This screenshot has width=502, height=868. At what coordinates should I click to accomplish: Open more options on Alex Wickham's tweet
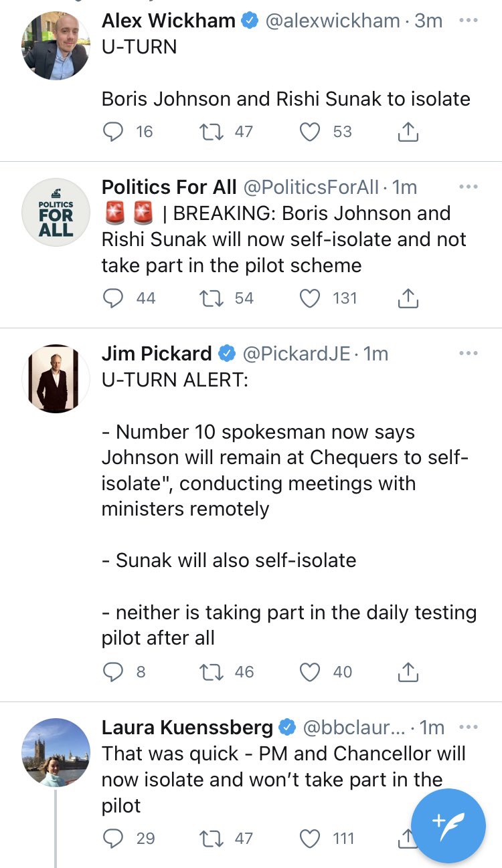tap(469, 20)
